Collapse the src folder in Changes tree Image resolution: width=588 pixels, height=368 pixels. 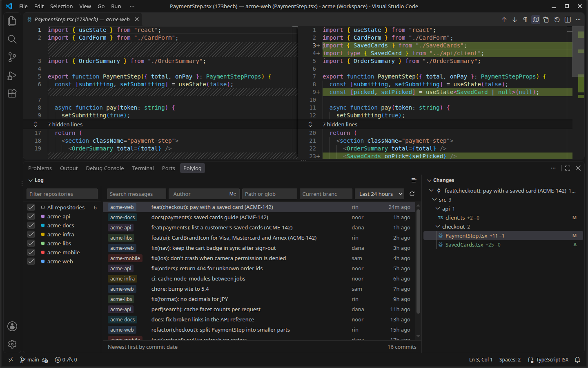coord(434,200)
